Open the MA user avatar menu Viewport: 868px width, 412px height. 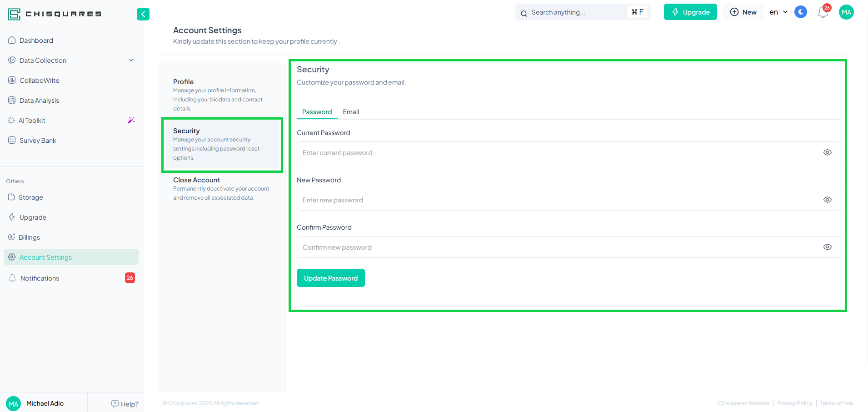pyautogui.click(x=846, y=12)
